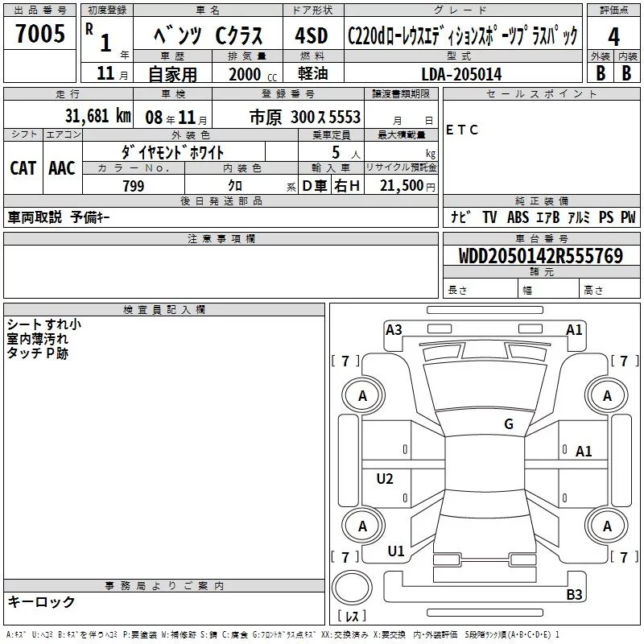
Task: Select ETC in the sales point box
Action: pyautogui.click(x=462, y=130)
